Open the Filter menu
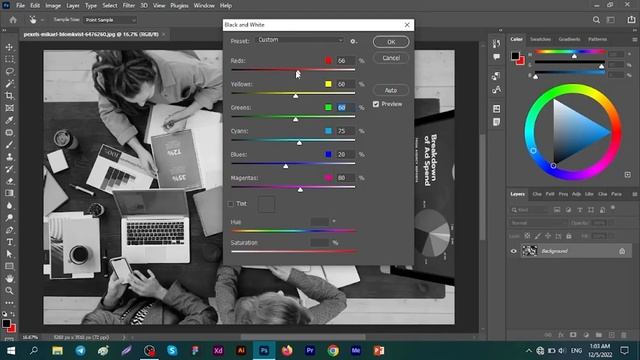 129,6
